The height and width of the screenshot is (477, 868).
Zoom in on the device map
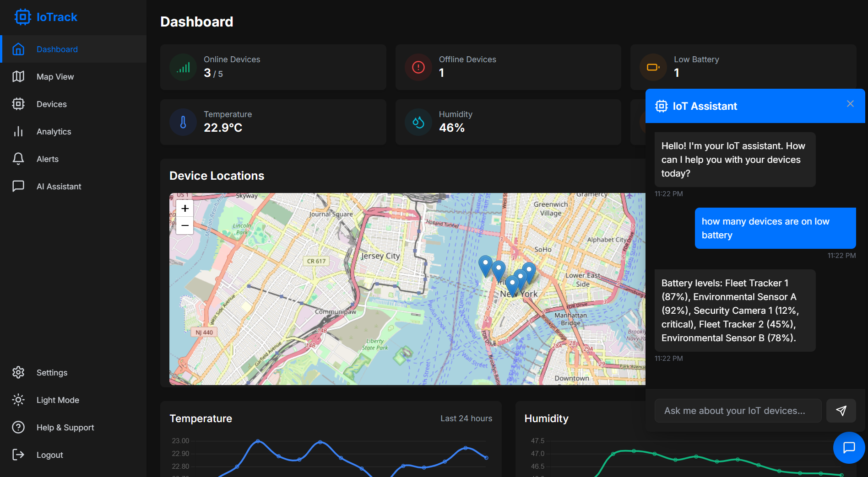tap(185, 209)
